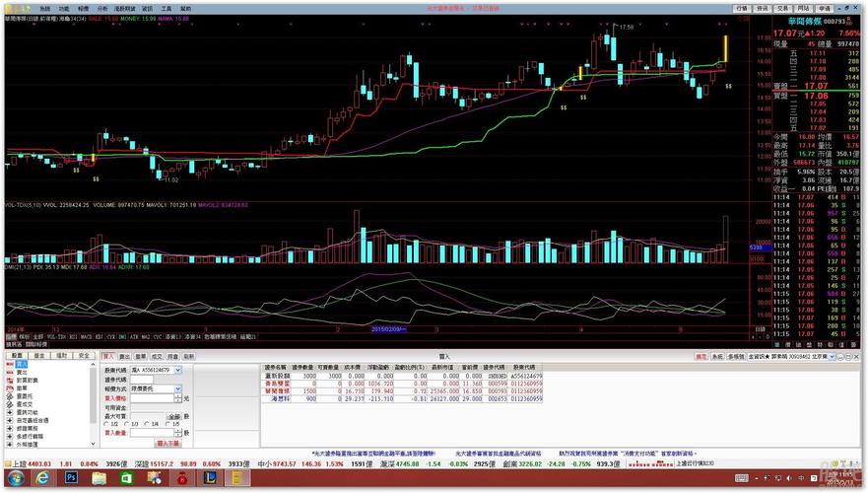Click the 上證 4403.03 index in the status bar

(x=32, y=463)
